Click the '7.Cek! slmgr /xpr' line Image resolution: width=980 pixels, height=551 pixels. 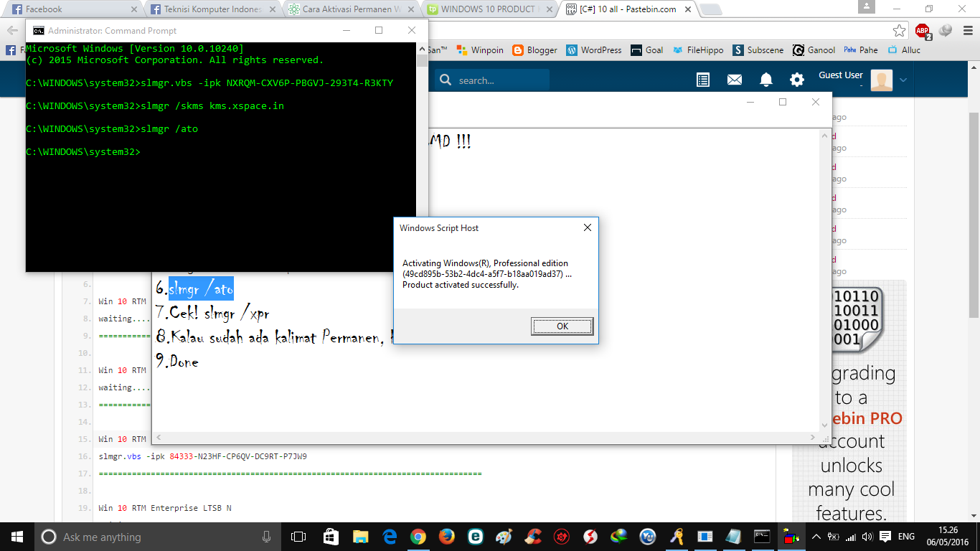click(x=213, y=314)
